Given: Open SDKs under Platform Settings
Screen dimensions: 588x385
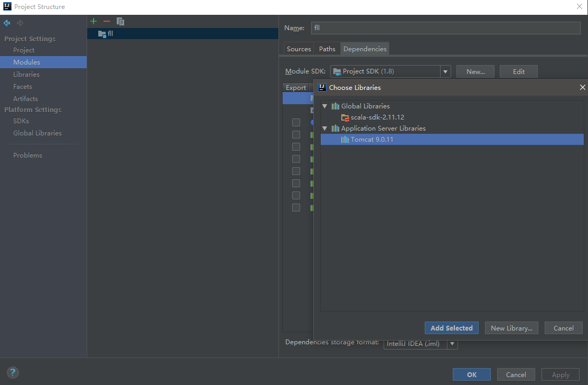Looking at the screenshot, I should [x=21, y=121].
